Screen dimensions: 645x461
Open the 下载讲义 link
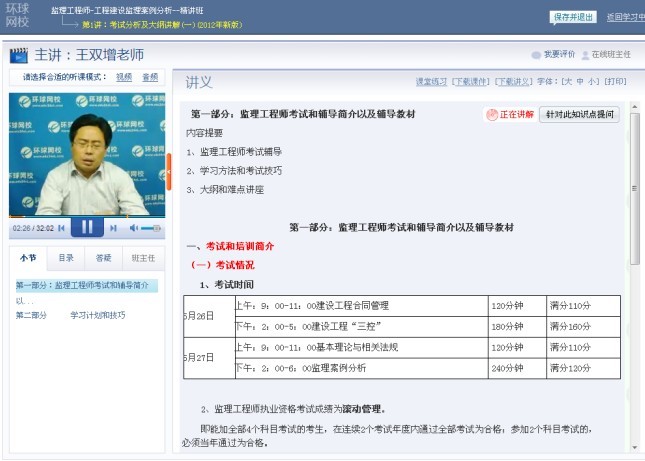(513, 82)
